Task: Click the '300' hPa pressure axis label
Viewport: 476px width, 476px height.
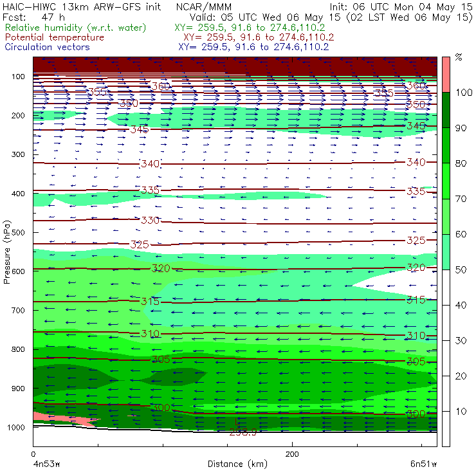Action: [x=18, y=154]
